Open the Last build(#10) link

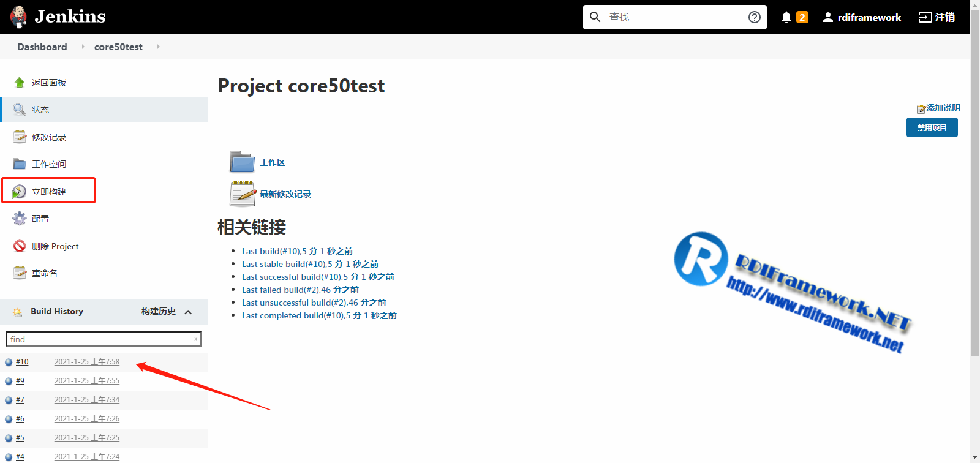click(x=297, y=251)
